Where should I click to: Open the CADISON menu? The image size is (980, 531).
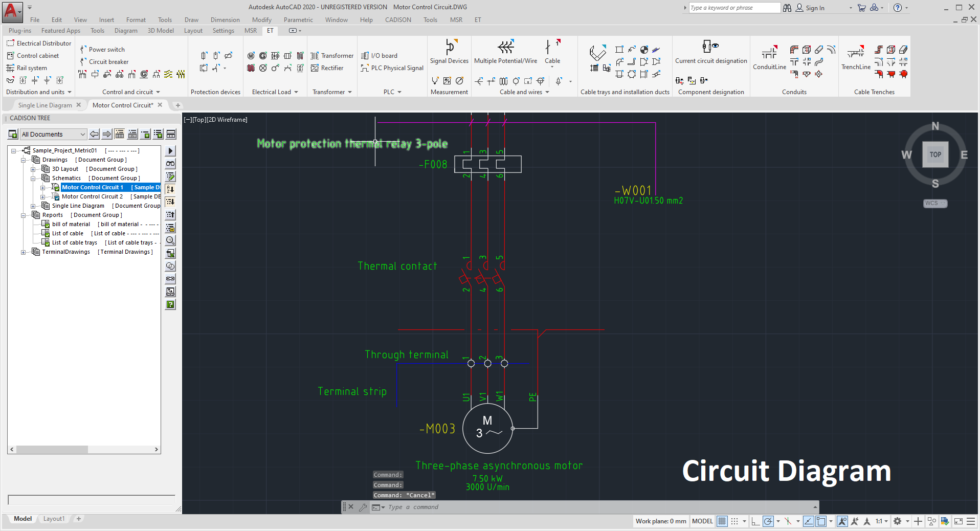click(397, 20)
